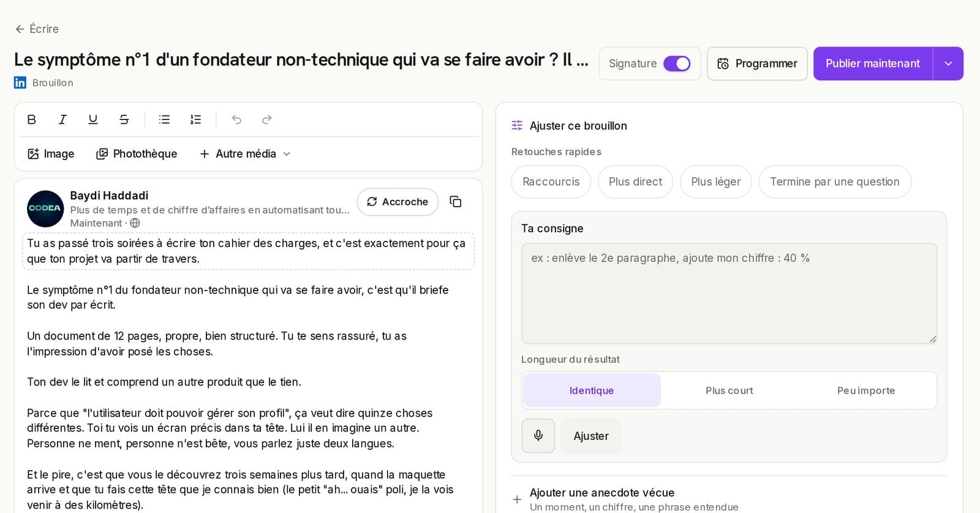
Task: Apply Termine par une question edit
Action: click(835, 181)
